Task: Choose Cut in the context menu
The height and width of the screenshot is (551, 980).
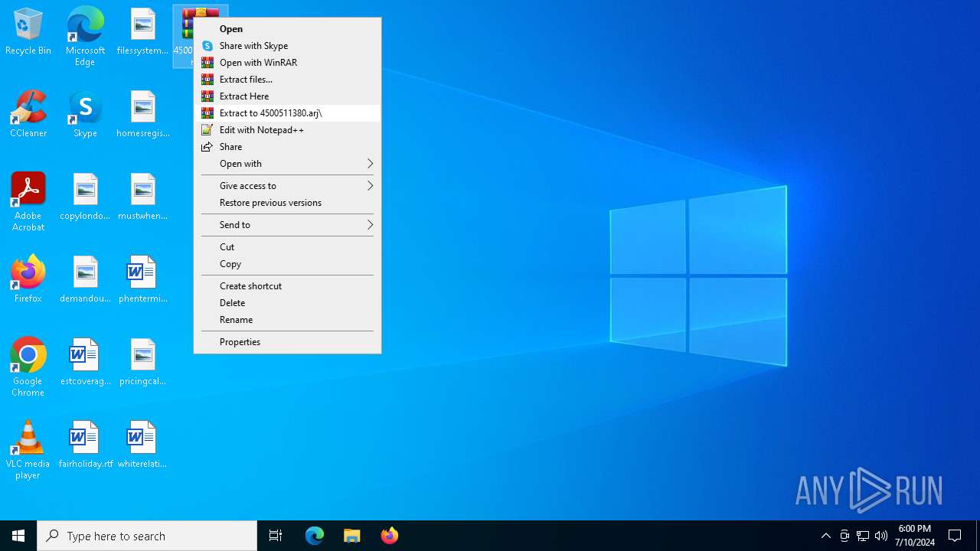Action: click(x=287, y=247)
